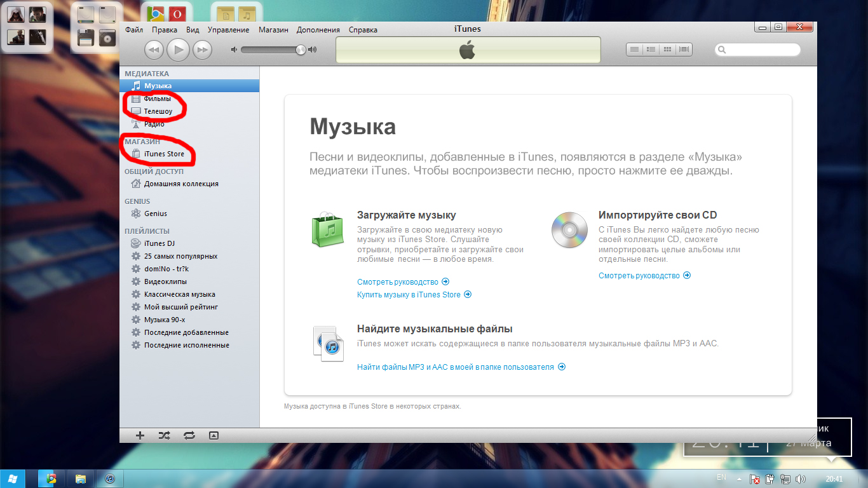Click the system tray volume icon
Screen dimensions: 868x488
[801, 479]
